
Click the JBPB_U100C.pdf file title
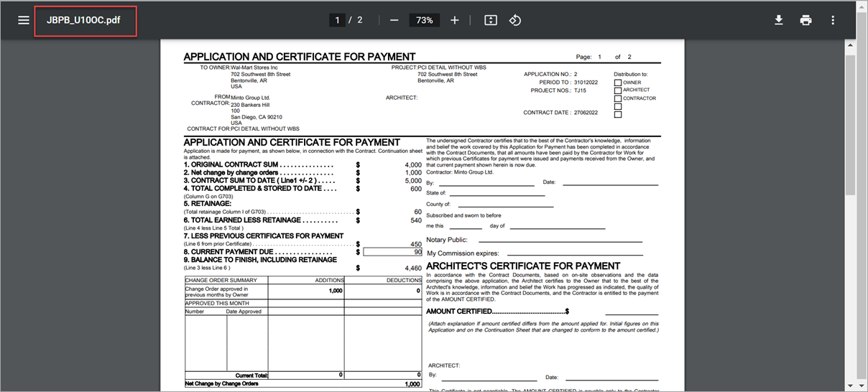point(83,20)
